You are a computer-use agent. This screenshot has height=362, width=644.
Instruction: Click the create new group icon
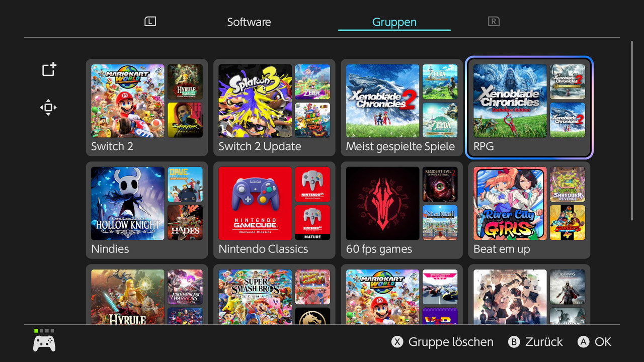pyautogui.click(x=49, y=70)
